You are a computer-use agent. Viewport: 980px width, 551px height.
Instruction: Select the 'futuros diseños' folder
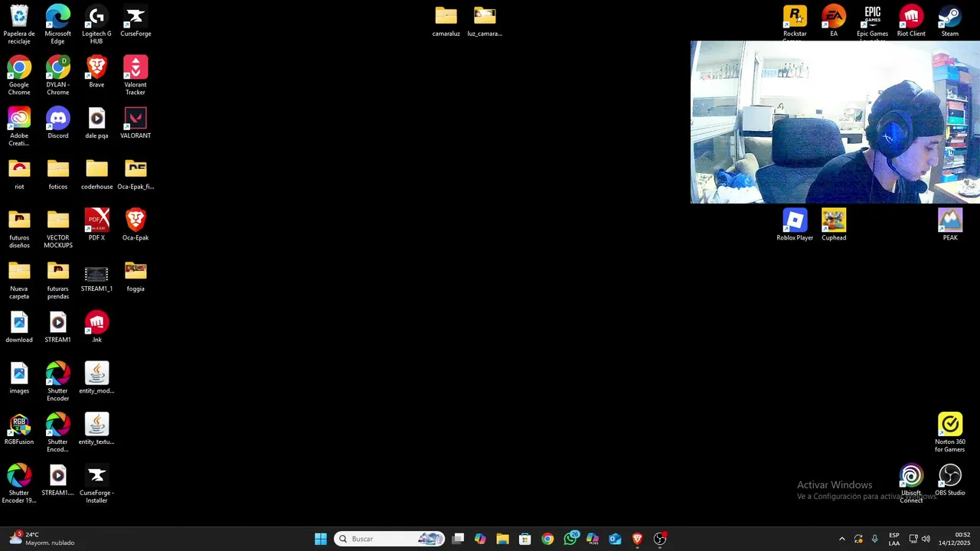coord(19,228)
